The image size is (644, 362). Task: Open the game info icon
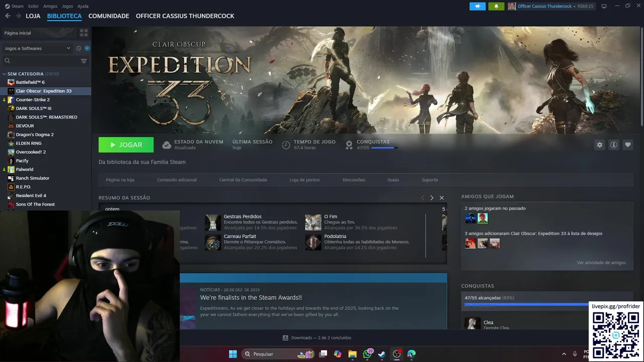tap(614, 145)
